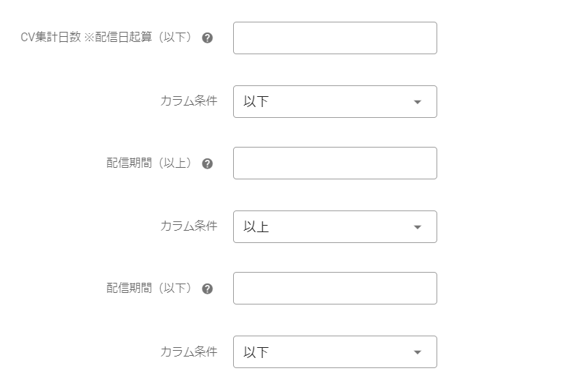The image size is (569, 392).
Task: Click the bottom-most カラム条件 label
Action: (x=188, y=351)
